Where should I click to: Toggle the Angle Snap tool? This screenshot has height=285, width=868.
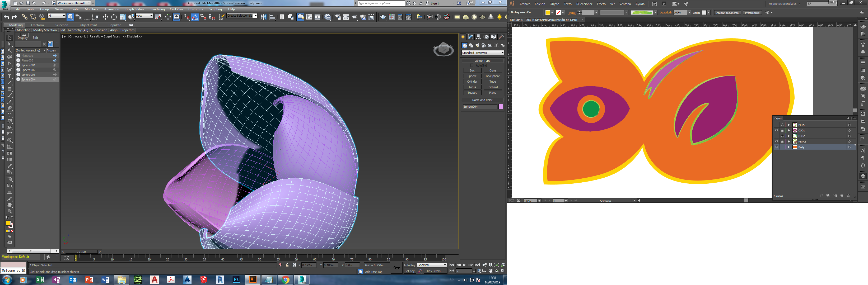pyautogui.click(x=195, y=17)
